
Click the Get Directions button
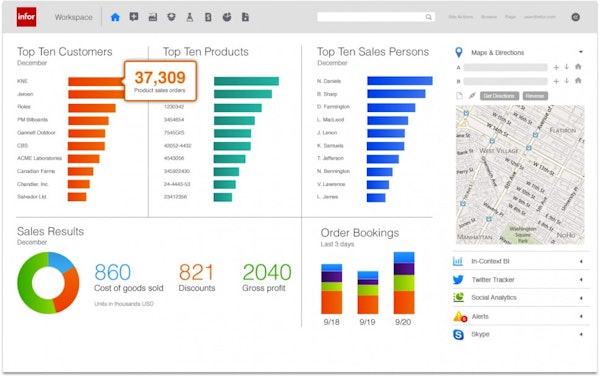499,96
